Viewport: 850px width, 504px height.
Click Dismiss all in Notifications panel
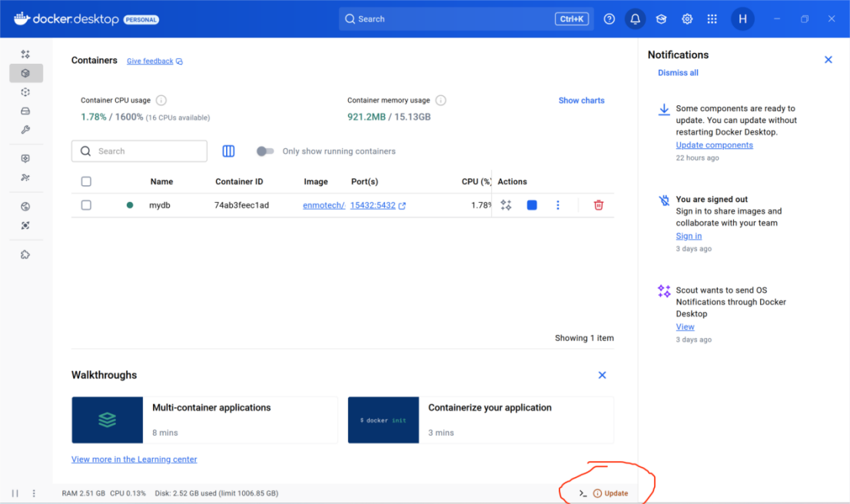[x=678, y=73]
